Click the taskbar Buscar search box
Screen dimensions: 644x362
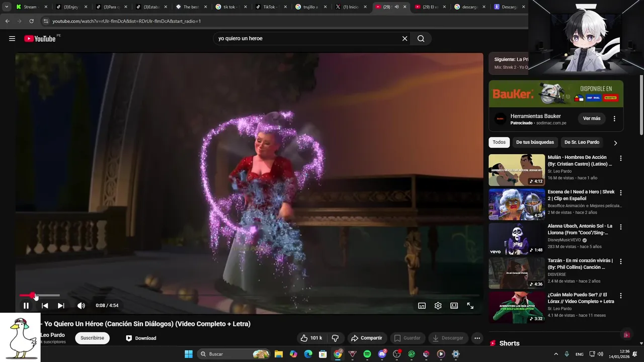coord(234,354)
